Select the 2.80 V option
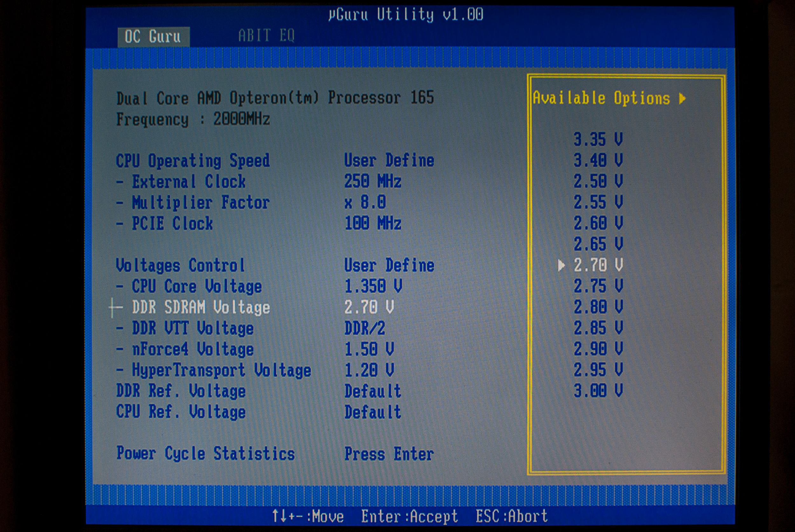This screenshot has height=532, width=795. tap(598, 307)
